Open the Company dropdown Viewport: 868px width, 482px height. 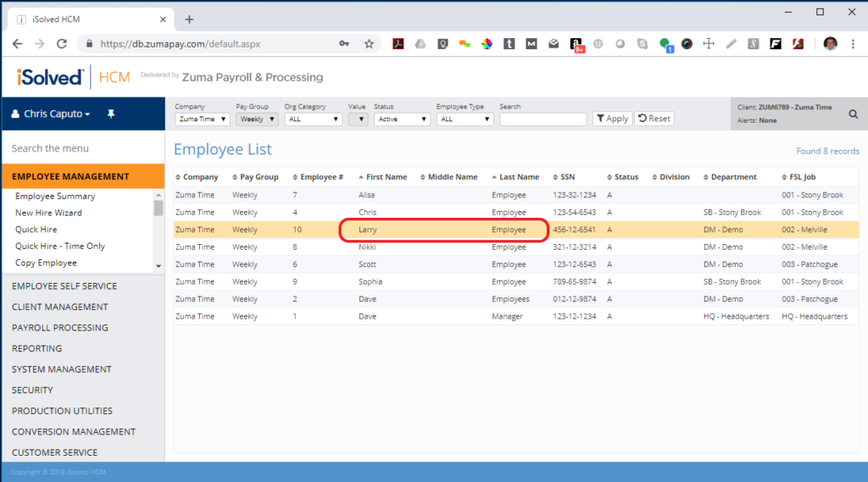click(x=202, y=119)
